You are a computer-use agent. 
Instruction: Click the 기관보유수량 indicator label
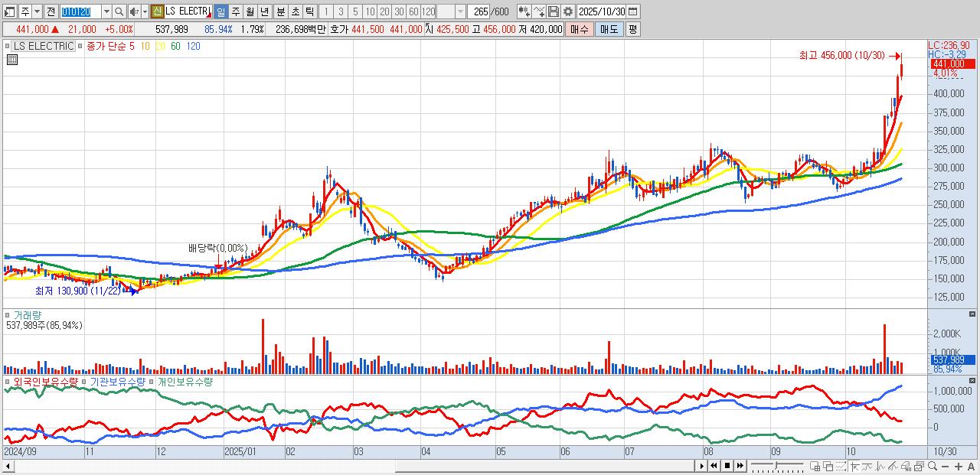pyautogui.click(x=117, y=381)
